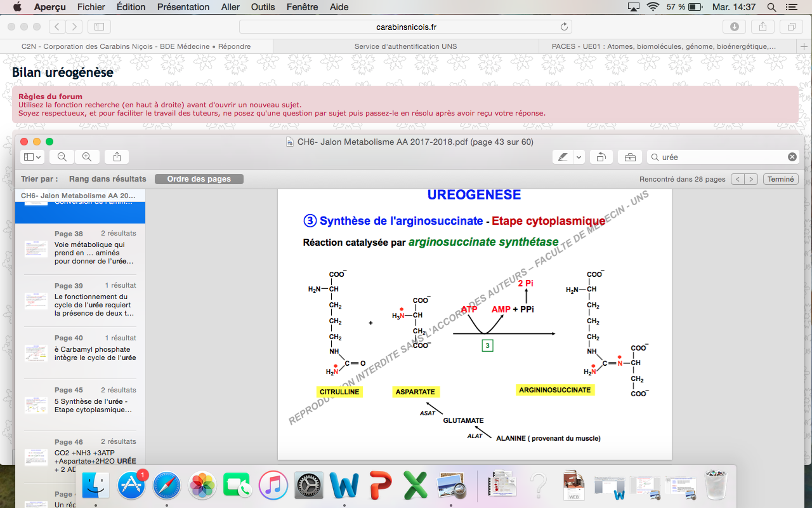The height and width of the screenshot is (508, 812).
Task: Clear the urée search with the X icon
Action: click(x=792, y=157)
